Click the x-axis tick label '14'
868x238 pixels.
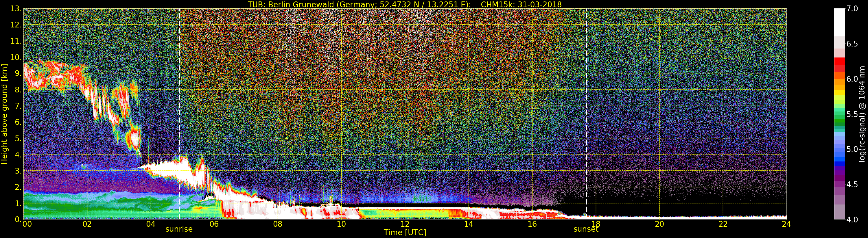(469, 224)
